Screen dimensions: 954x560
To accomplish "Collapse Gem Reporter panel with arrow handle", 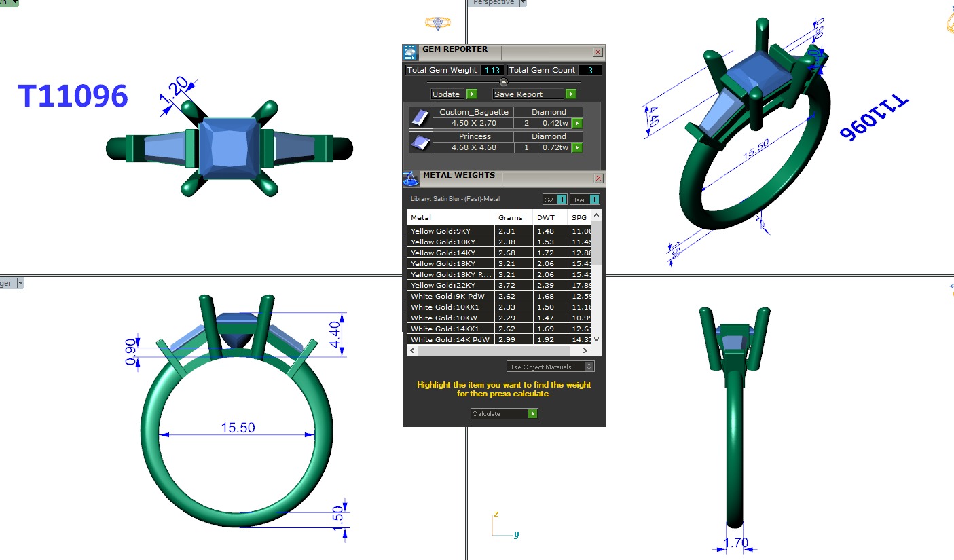I will click(503, 82).
